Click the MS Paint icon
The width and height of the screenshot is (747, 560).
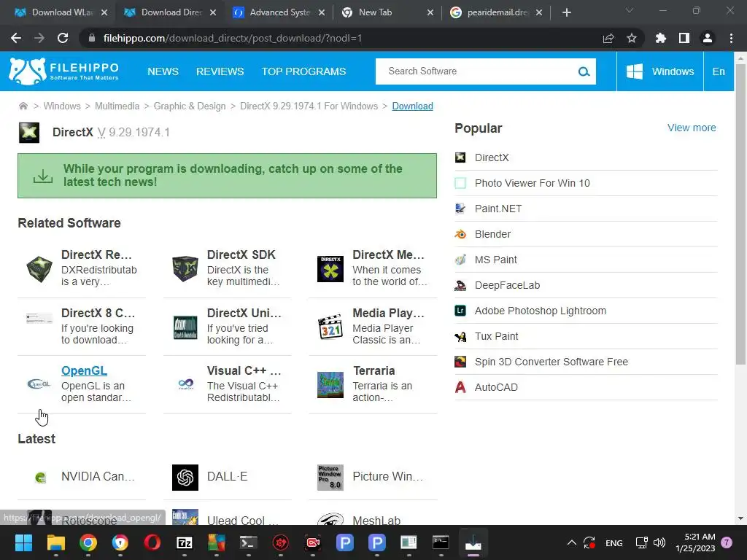[460, 260]
